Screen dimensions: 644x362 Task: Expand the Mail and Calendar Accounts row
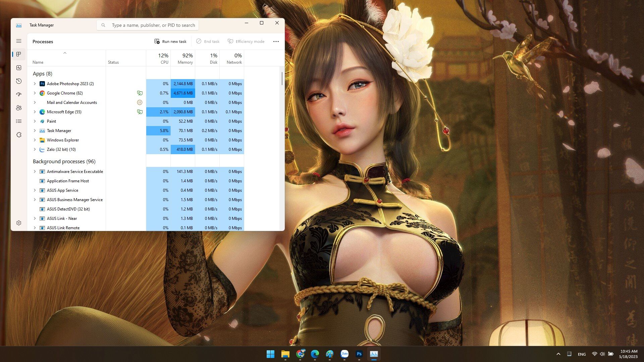pos(35,103)
